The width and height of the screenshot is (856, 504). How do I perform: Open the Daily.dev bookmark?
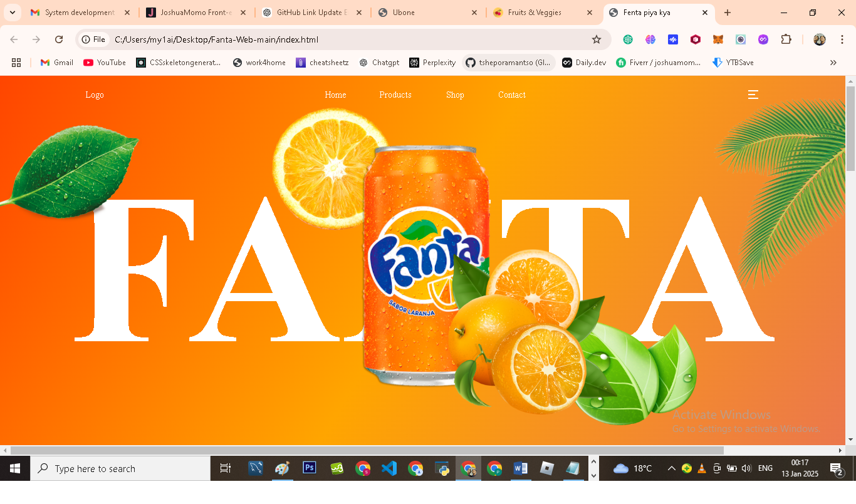[584, 63]
